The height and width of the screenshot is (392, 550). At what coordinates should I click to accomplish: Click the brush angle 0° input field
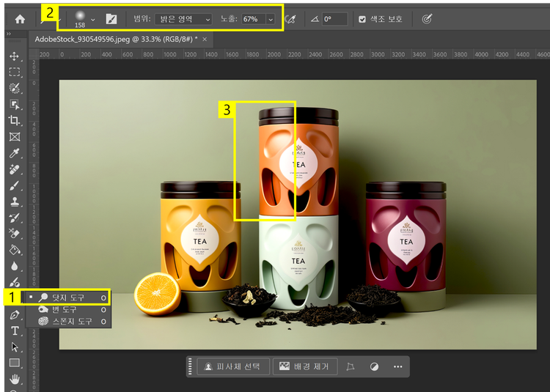[x=334, y=19]
